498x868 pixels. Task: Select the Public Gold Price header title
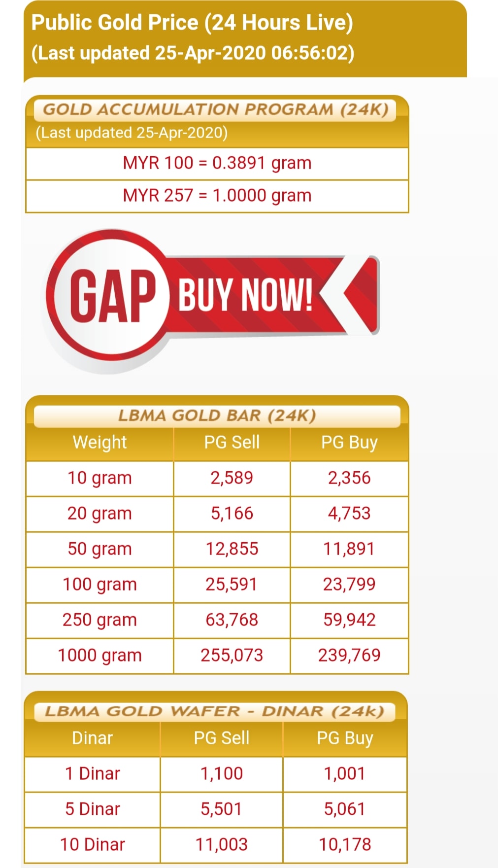tap(193, 23)
